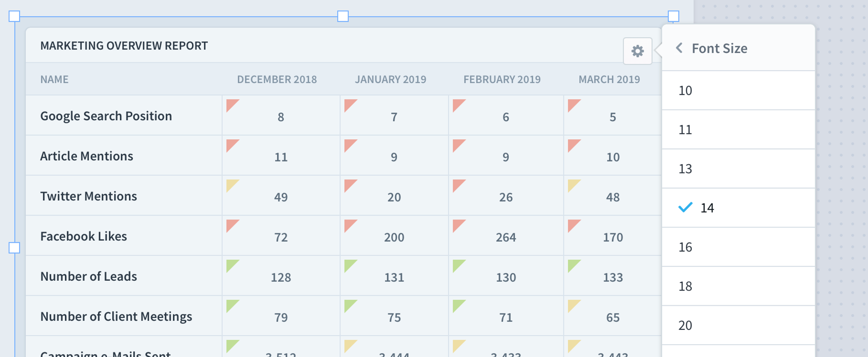Viewport: 868px width, 357px height.
Task: Select font size 11
Action: point(738,130)
